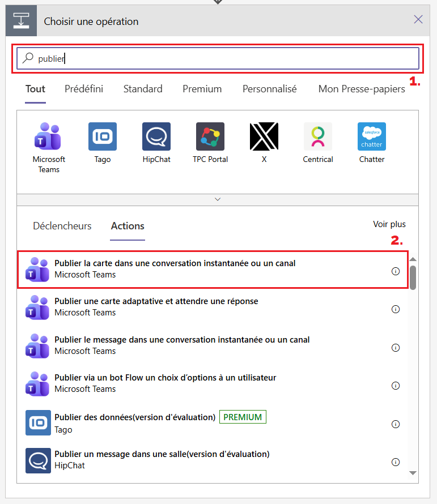Viewport: 437px width, 504px height.
Task: Choose the Centrical connector icon
Action: click(x=318, y=136)
